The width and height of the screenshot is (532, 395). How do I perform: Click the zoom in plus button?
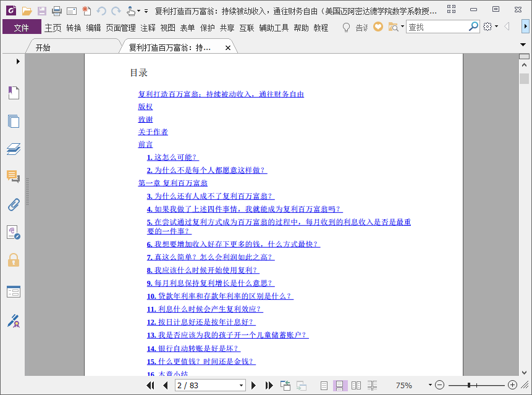click(x=512, y=385)
